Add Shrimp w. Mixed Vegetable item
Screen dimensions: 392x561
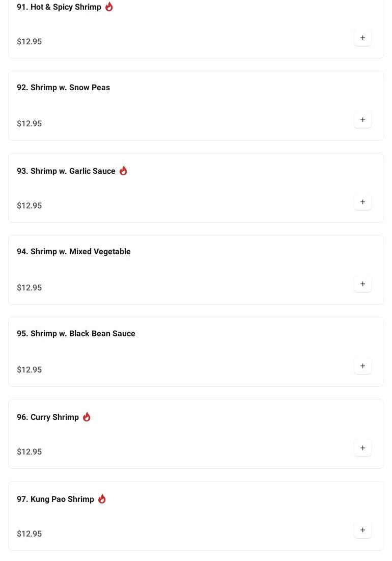click(362, 284)
